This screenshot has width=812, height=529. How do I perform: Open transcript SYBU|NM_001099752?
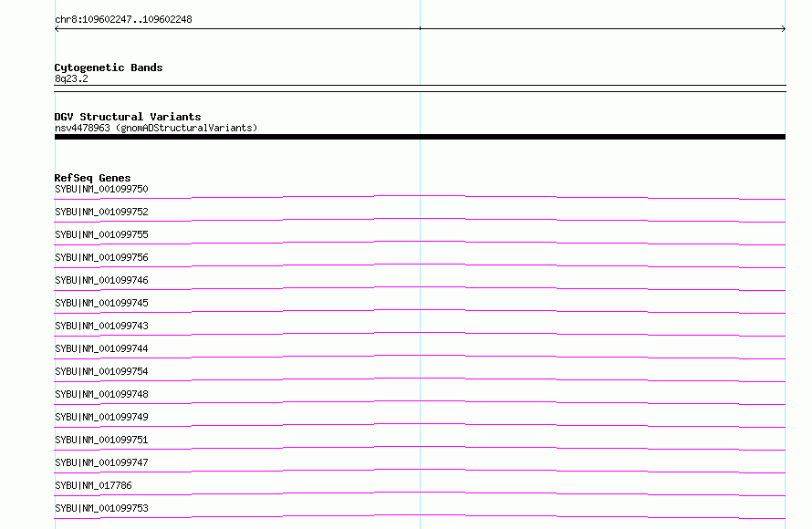point(101,212)
